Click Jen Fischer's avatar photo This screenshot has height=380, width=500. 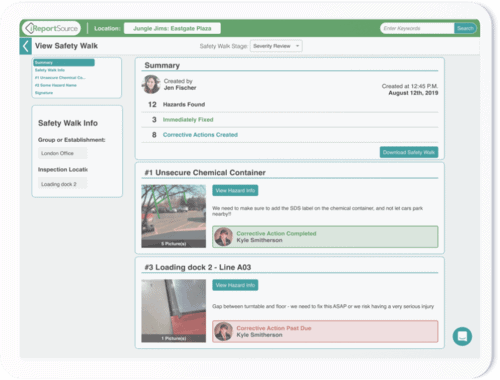coord(151,84)
